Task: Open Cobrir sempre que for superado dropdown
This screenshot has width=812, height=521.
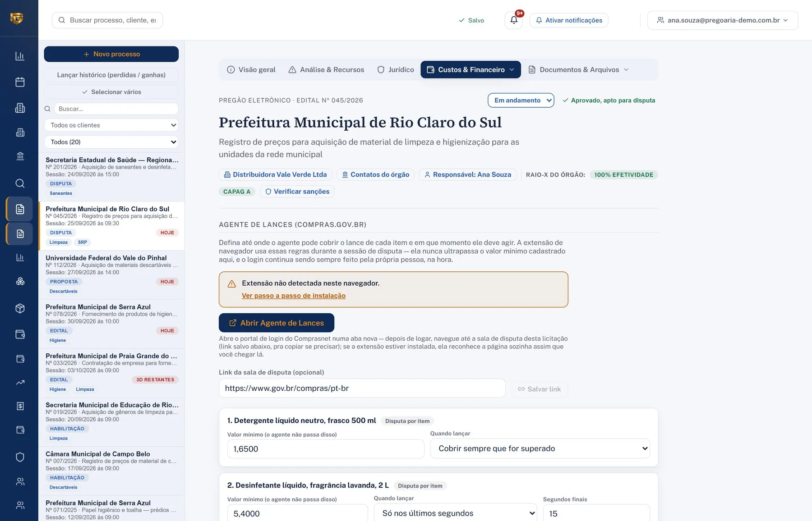Action: (540, 448)
